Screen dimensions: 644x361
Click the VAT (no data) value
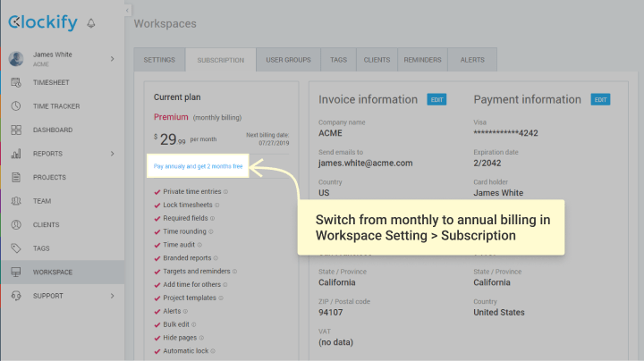coord(336,342)
